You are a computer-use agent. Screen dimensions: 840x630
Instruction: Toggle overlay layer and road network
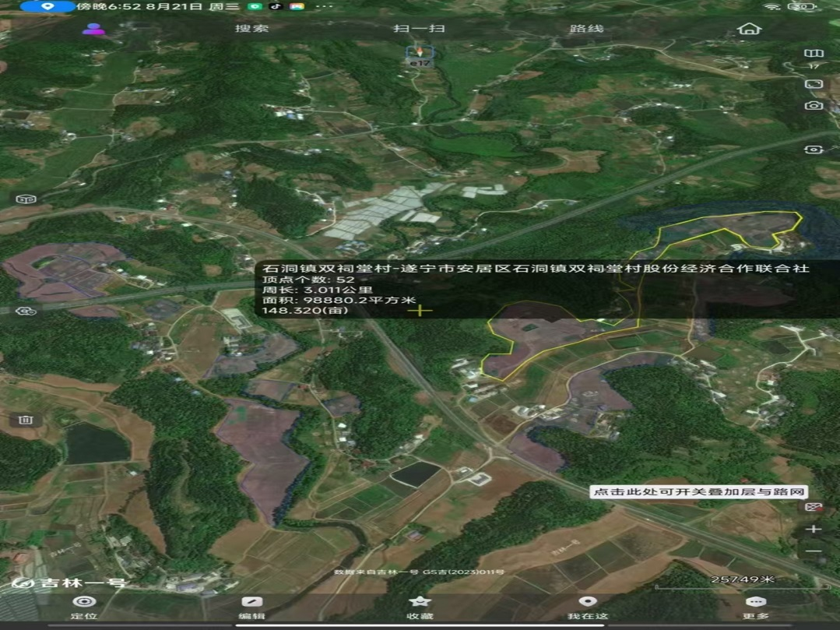(x=813, y=507)
